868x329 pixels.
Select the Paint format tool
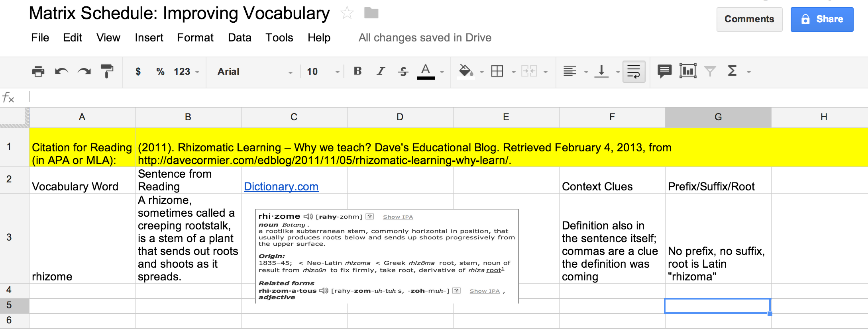click(x=107, y=71)
